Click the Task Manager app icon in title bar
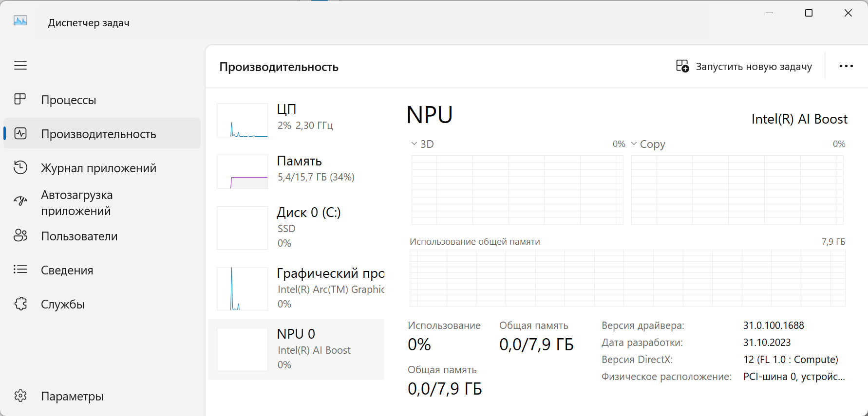The width and height of the screenshot is (868, 416). 20,20
